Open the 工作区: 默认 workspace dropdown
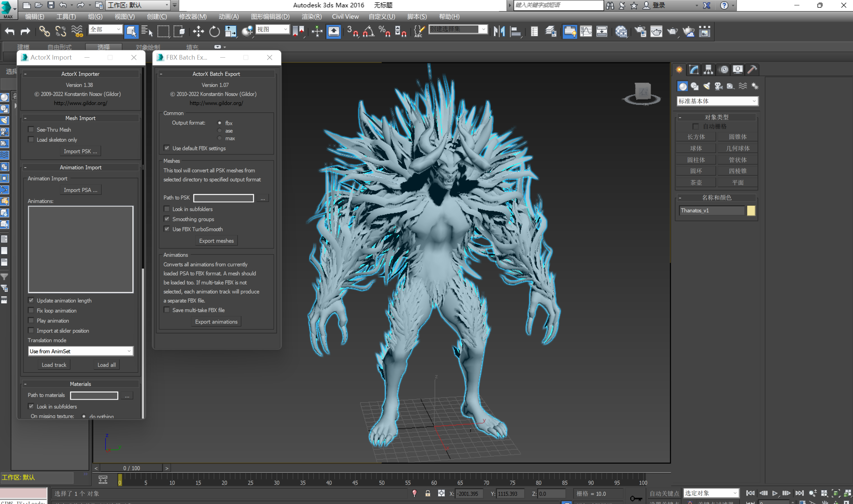The width and height of the screenshot is (853, 504). pyautogui.click(x=138, y=5)
